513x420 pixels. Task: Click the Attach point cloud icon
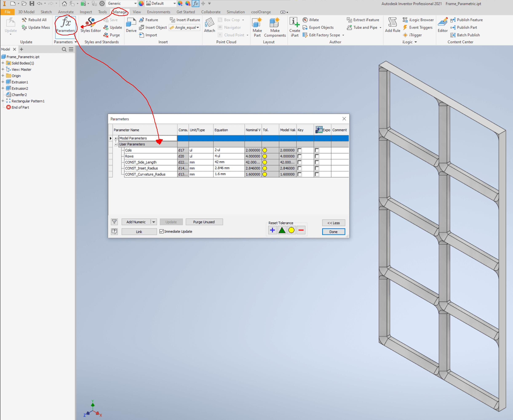click(x=210, y=25)
